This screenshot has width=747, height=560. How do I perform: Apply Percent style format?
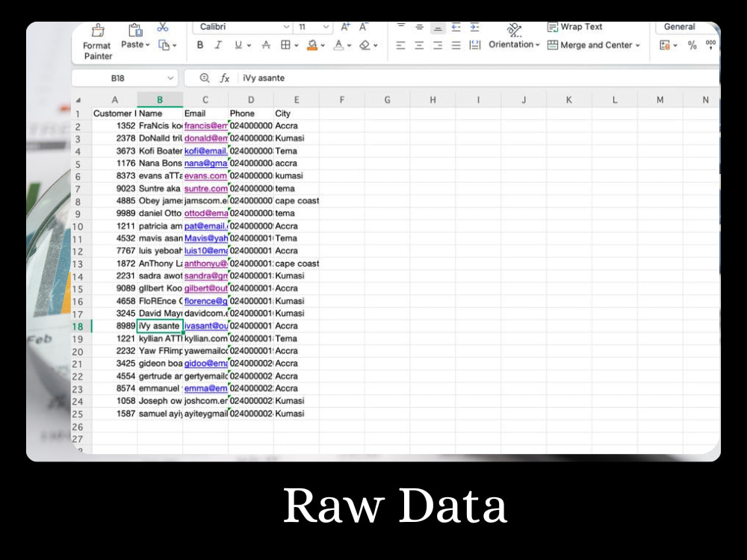click(x=692, y=46)
